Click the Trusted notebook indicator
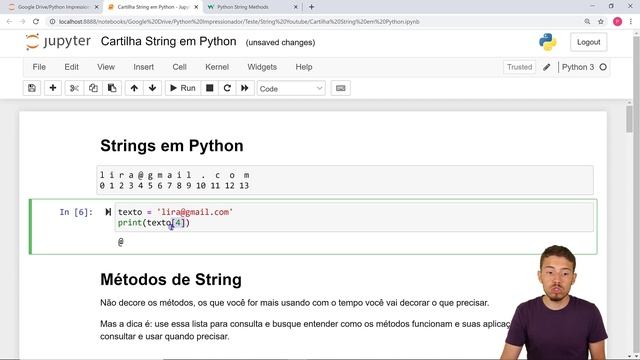 point(520,67)
